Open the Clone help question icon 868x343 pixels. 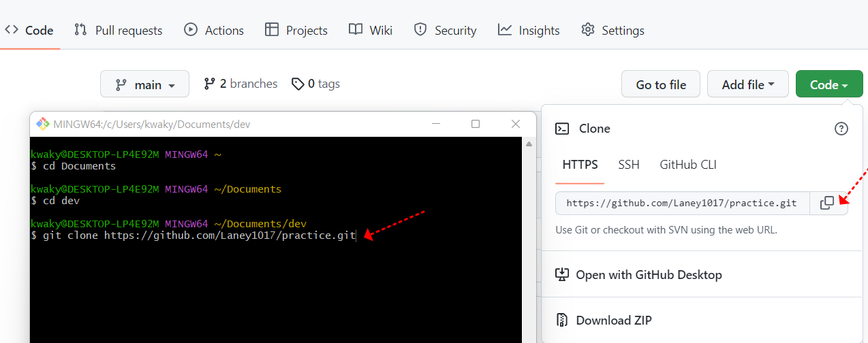tap(841, 129)
